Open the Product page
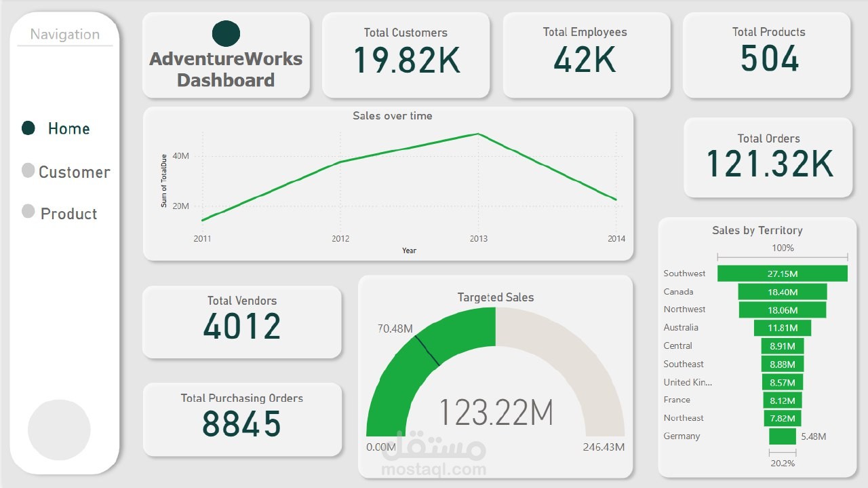This screenshot has width=868, height=488. click(68, 213)
